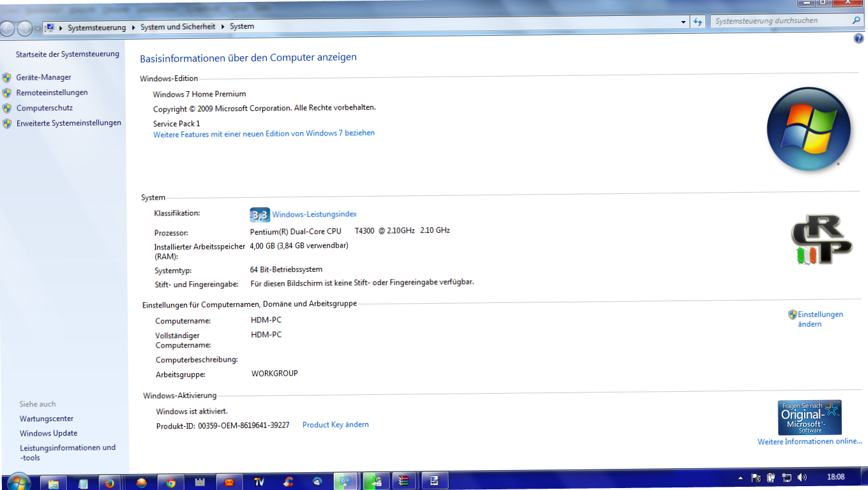Click the Windows ist aktiviert text

192,412
